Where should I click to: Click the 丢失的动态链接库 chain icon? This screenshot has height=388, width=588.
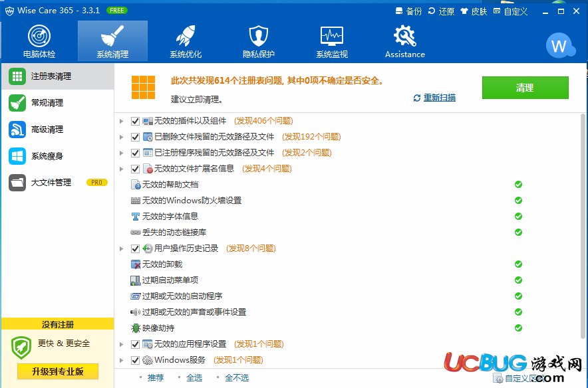point(136,233)
